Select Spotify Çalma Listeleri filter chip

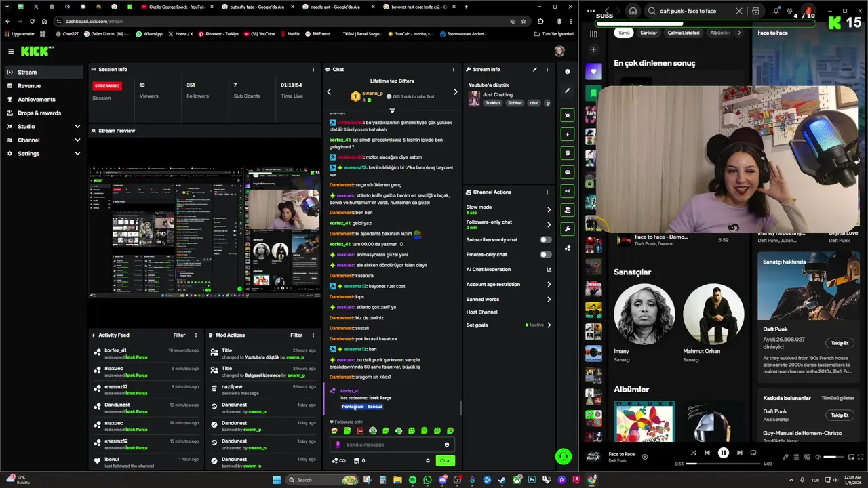click(x=683, y=33)
